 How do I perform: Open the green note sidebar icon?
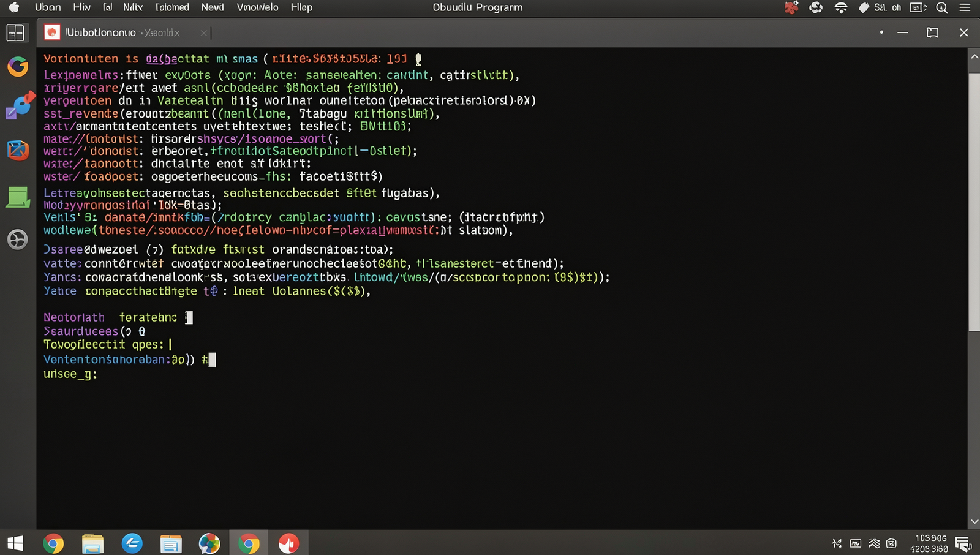click(x=18, y=197)
